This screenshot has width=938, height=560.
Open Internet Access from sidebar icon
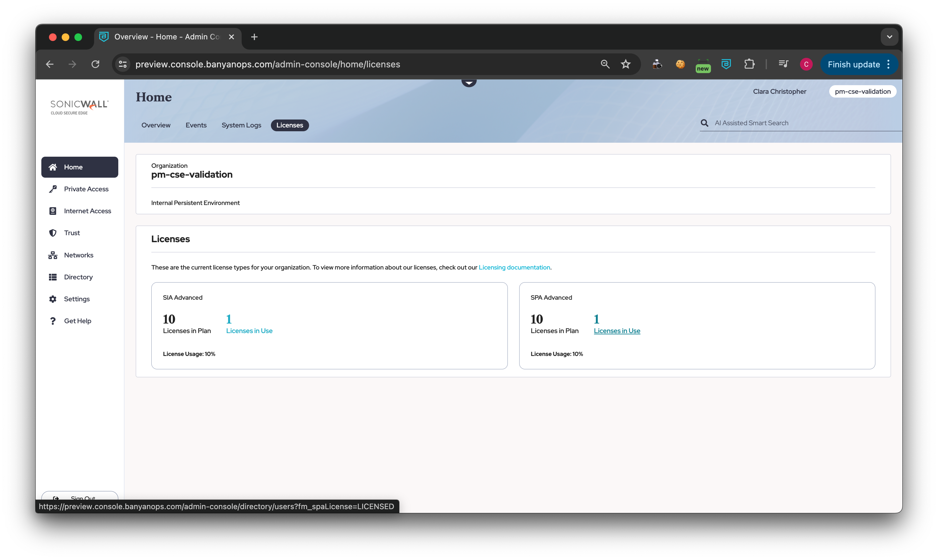[x=53, y=211]
